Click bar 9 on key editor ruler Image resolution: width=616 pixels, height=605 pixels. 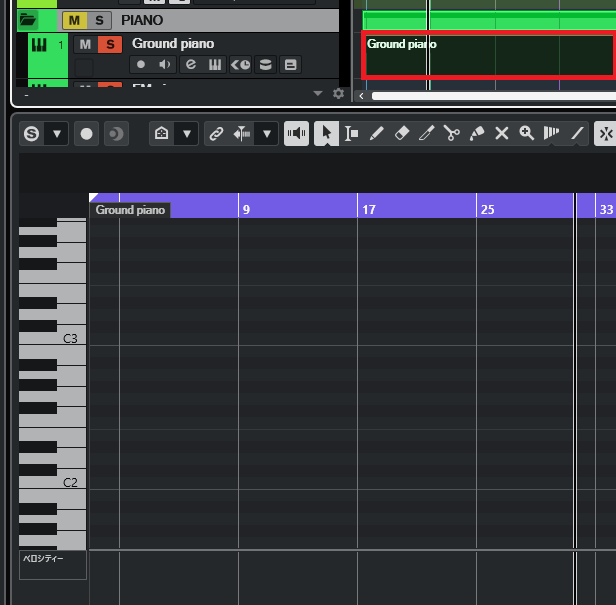(x=246, y=209)
